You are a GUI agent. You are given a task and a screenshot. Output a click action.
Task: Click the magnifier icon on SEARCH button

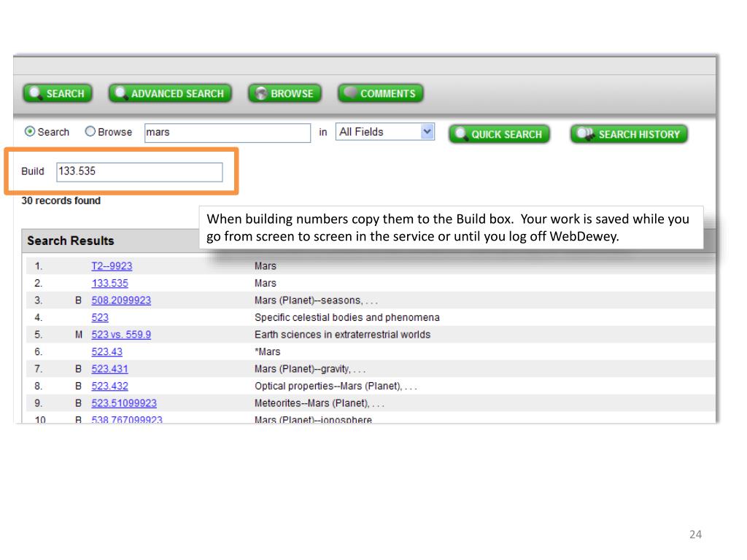(x=36, y=93)
